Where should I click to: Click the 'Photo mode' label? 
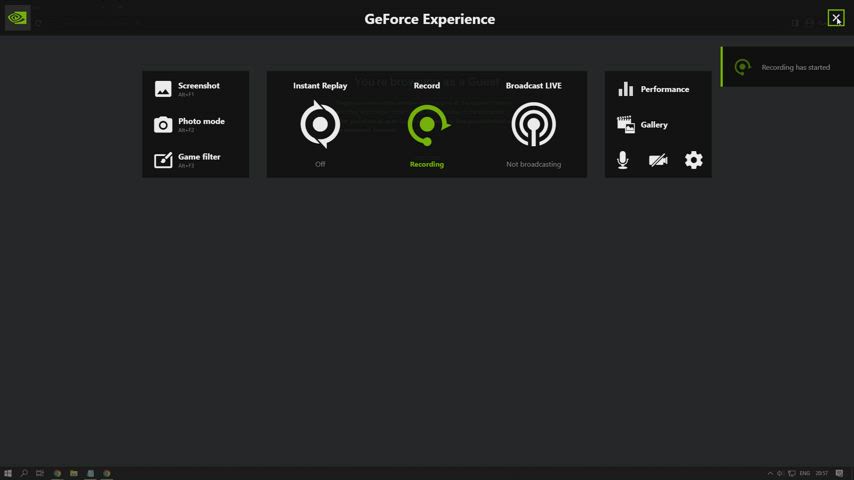point(201,121)
